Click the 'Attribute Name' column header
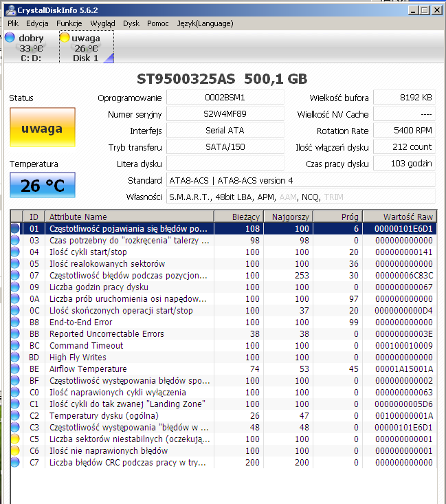 click(x=78, y=217)
